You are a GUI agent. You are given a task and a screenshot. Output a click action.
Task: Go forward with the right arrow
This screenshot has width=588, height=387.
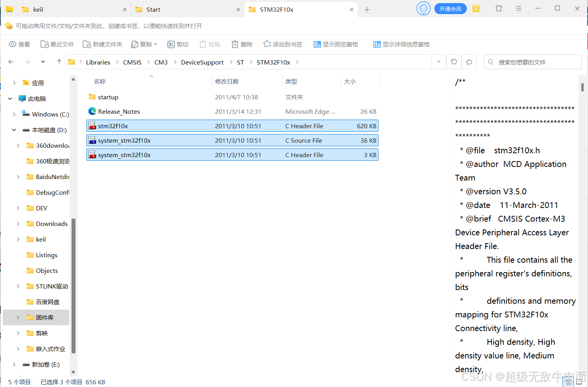click(x=27, y=62)
